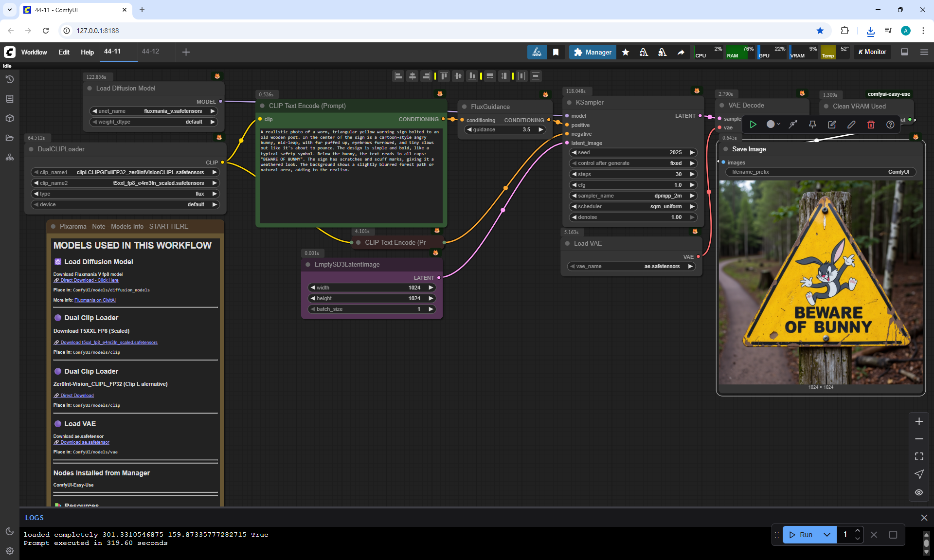Click the bookmark icon in top toolbar
Viewport: 934px width, 560px height.
click(x=556, y=52)
